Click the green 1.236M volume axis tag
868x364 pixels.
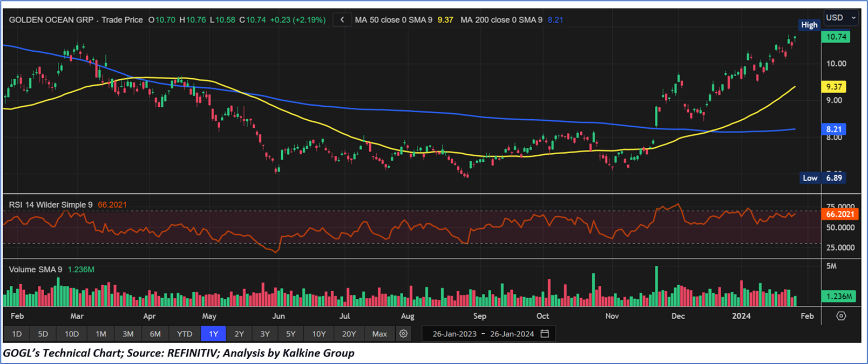839,296
